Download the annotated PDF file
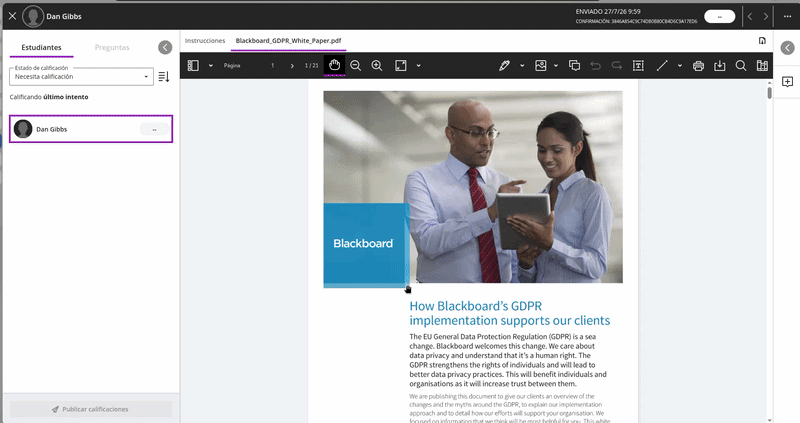800x423 pixels. (719, 65)
